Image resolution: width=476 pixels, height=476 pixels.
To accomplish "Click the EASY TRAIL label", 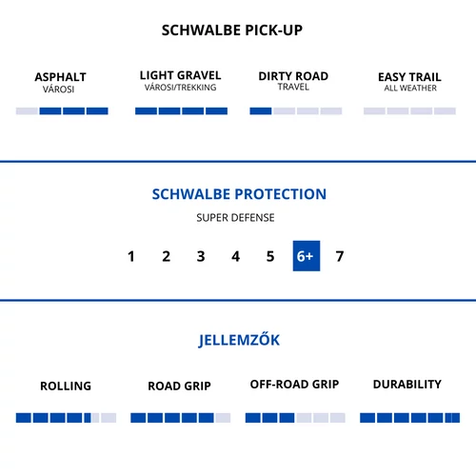I will [x=409, y=77].
